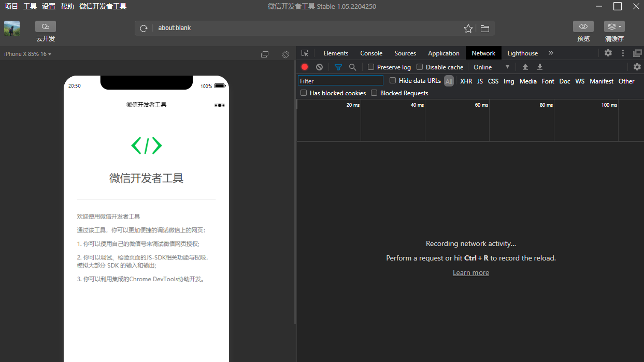Click the Learn more link
Viewport: 644px width, 362px height.
click(470, 272)
